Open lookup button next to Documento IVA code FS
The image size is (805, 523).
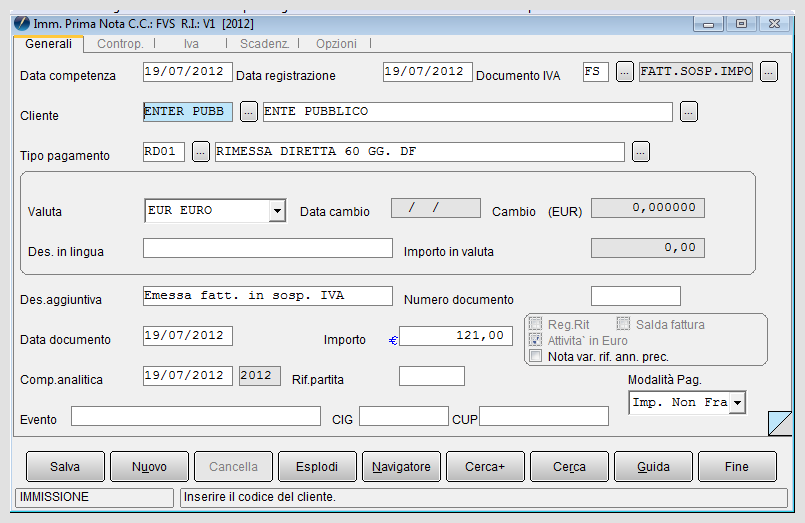click(624, 72)
